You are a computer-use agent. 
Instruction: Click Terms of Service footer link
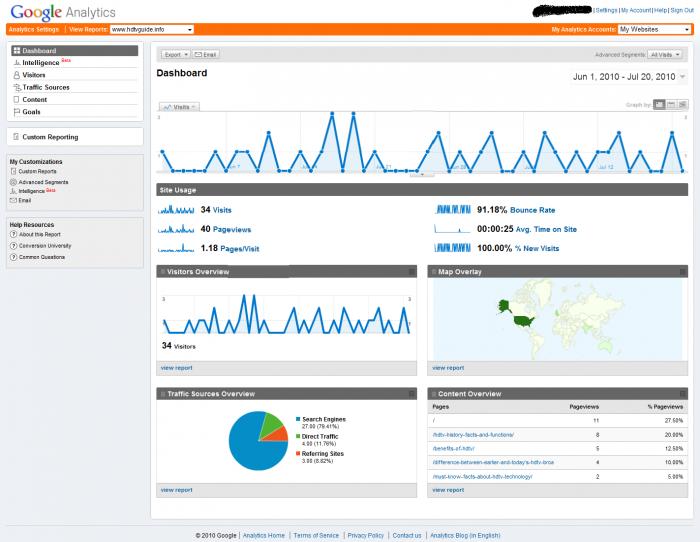pos(316,535)
